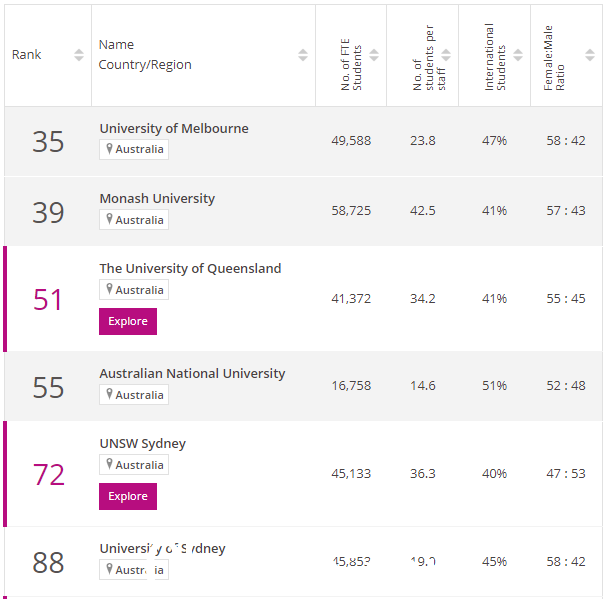The image size is (606, 599).
Task: Click student count 45,133
Action: pos(351,474)
